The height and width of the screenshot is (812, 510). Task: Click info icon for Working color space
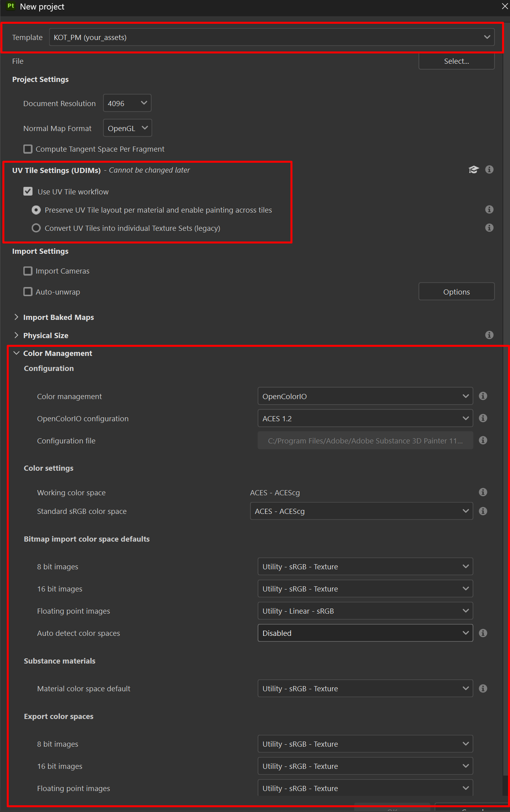483,492
